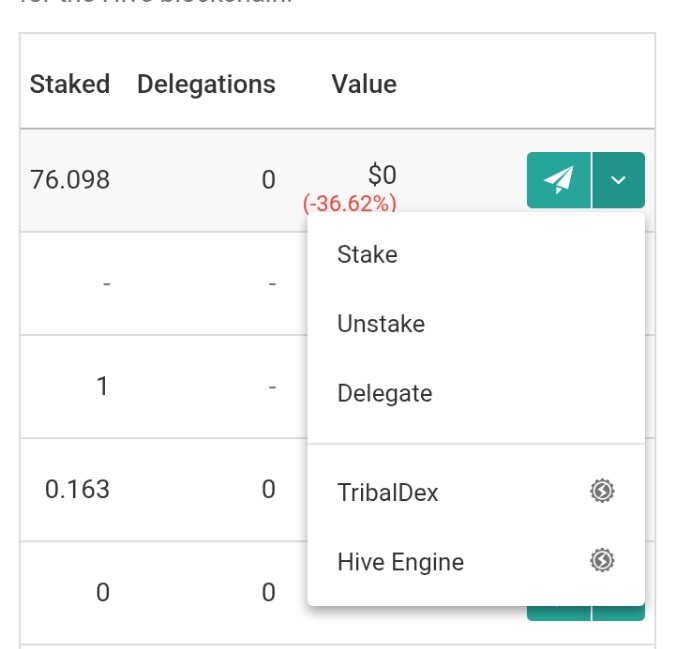This screenshot has width=675, height=649.
Task: Click the gear icon beside Hive Engine
Action: (602, 560)
